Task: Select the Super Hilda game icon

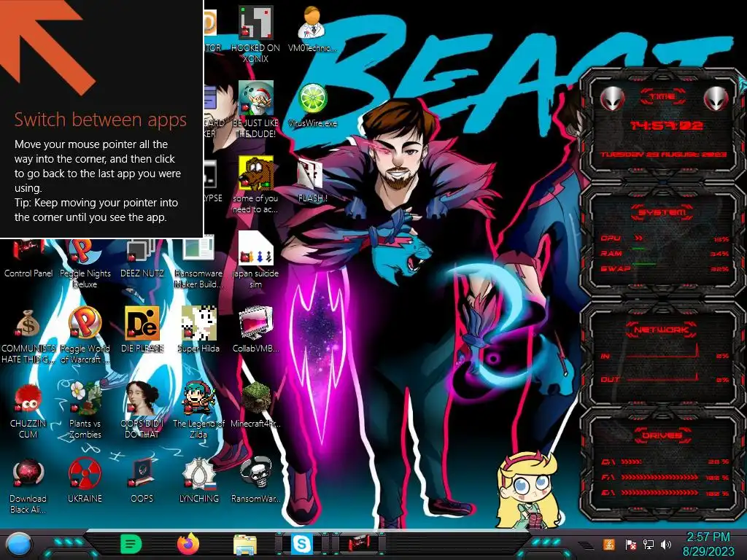Action: 198,330
